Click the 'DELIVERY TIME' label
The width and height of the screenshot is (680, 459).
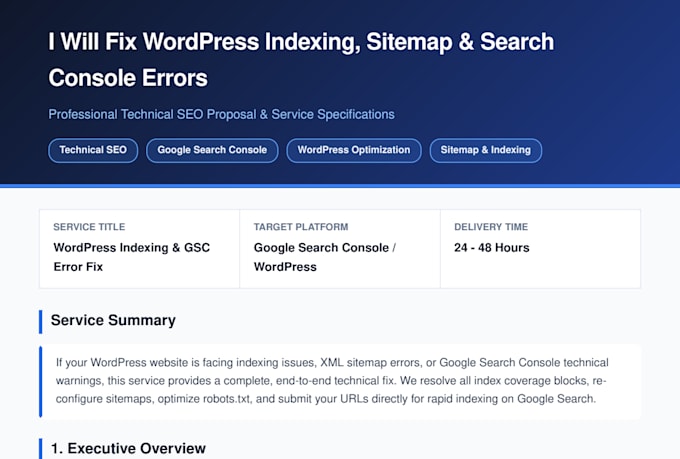(491, 227)
